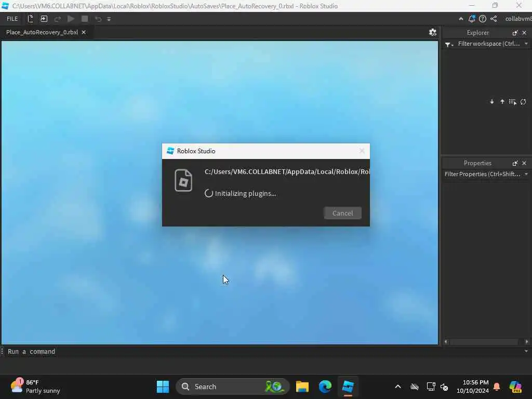The height and width of the screenshot is (399, 532).
Task: Open the FILE menu
Action: click(x=12, y=19)
